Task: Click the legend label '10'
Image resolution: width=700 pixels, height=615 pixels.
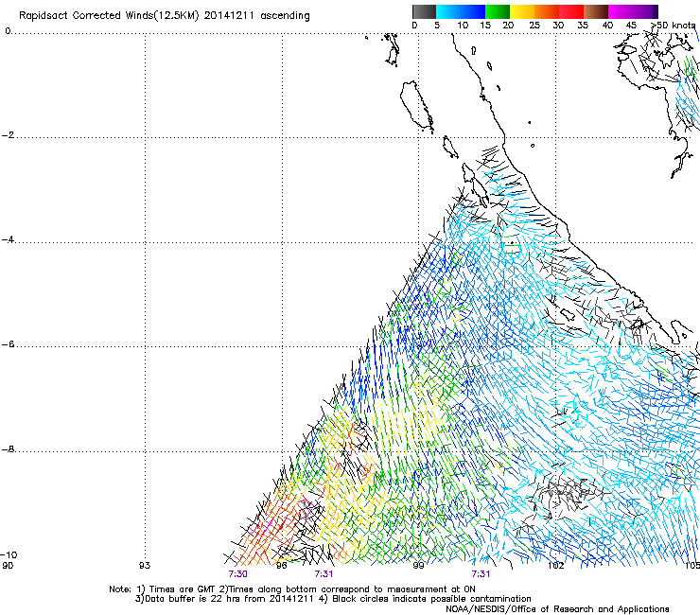Action: 463,26
